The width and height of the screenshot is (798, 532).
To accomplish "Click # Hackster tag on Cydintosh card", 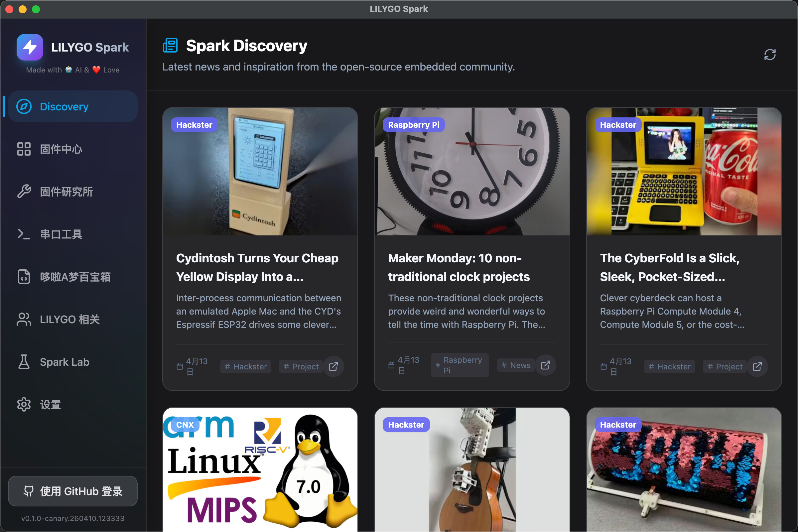I will coord(246,366).
